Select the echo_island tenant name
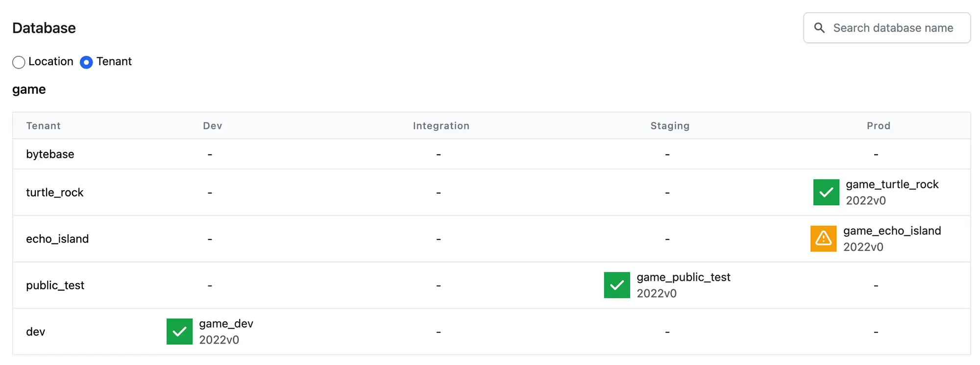Screen dimensions: 980x365 57,239
